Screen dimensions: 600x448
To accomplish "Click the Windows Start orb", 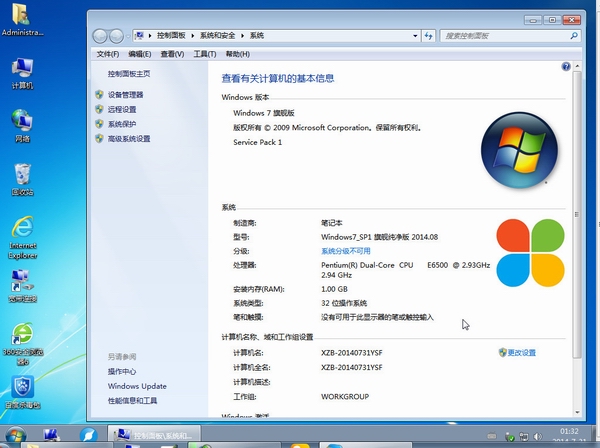I will [x=16, y=436].
